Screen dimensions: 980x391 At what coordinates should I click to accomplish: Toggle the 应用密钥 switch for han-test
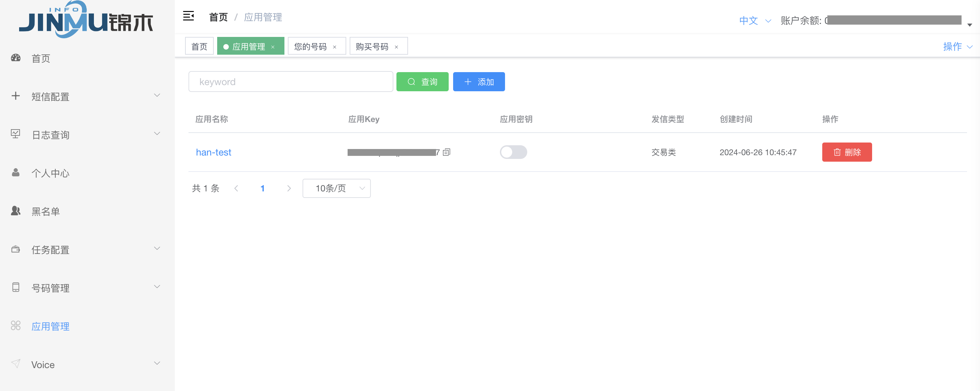coord(513,152)
